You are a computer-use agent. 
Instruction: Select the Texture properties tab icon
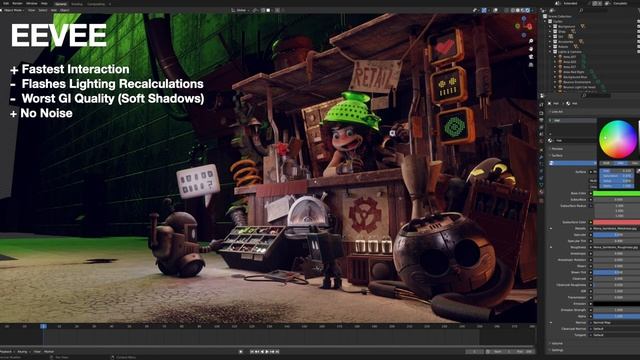542,200
